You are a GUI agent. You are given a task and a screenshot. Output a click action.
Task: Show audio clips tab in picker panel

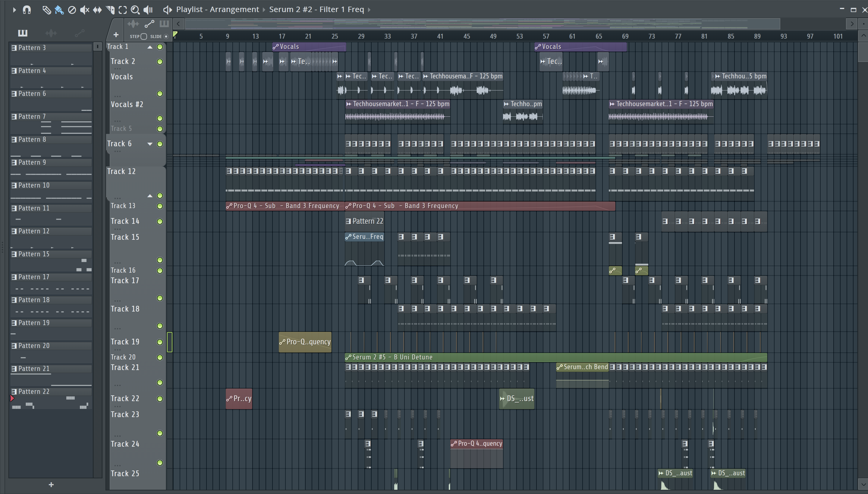click(x=51, y=33)
